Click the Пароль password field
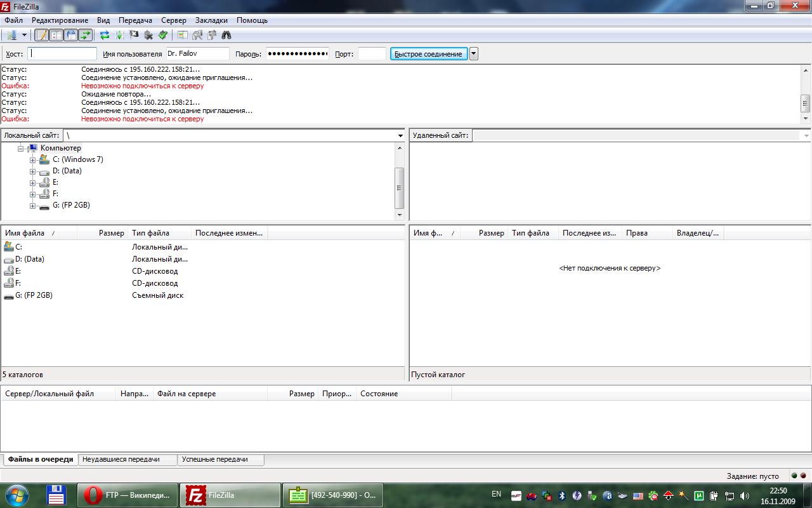This screenshot has height=508, width=812. [297, 54]
